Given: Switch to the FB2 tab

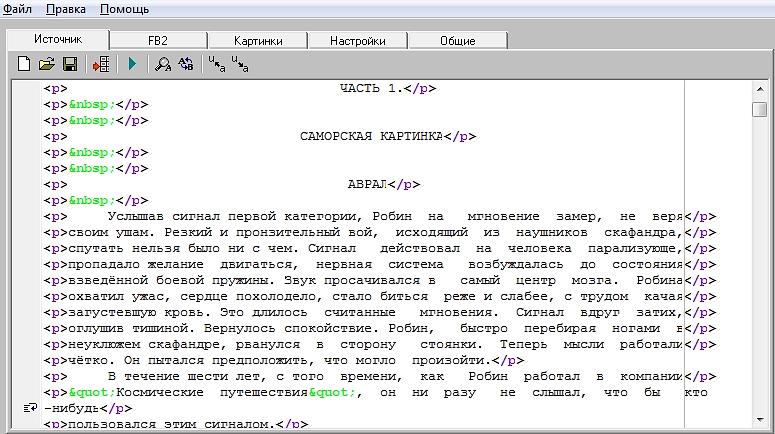Looking at the screenshot, I should point(158,41).
